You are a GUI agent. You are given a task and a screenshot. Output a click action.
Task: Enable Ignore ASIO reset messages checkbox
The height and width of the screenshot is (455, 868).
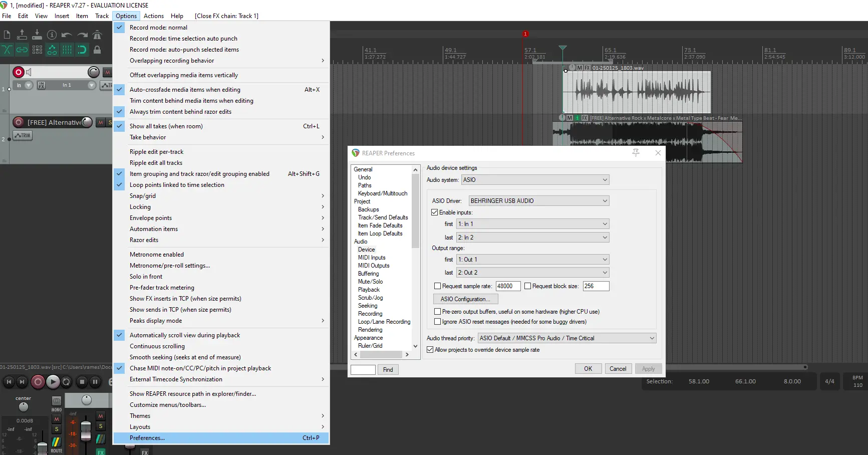[437, 322]
